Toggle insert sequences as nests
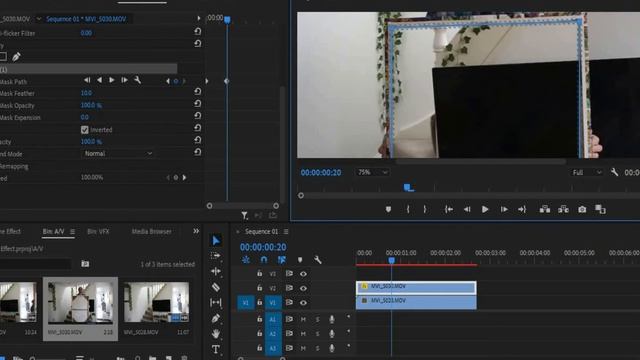The image size is (640, 360). tap(246, 260)
